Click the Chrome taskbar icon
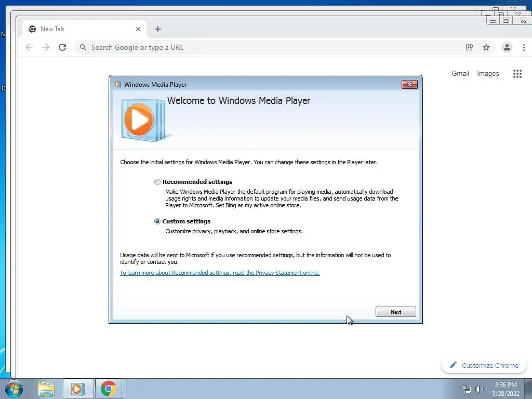This screenshot has height=399, width=532. [x=108, y=389]
